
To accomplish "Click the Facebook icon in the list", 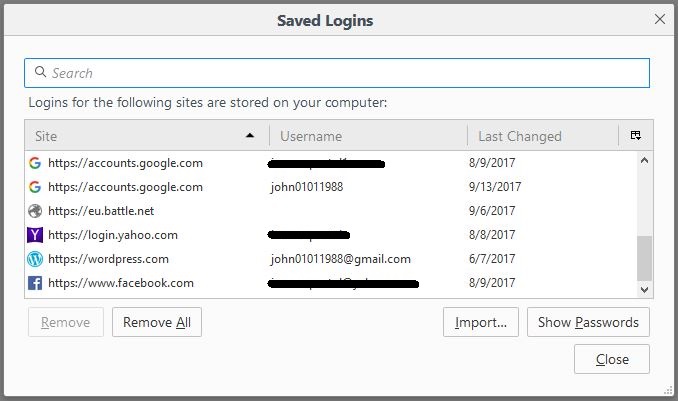I will pos(35,283).
